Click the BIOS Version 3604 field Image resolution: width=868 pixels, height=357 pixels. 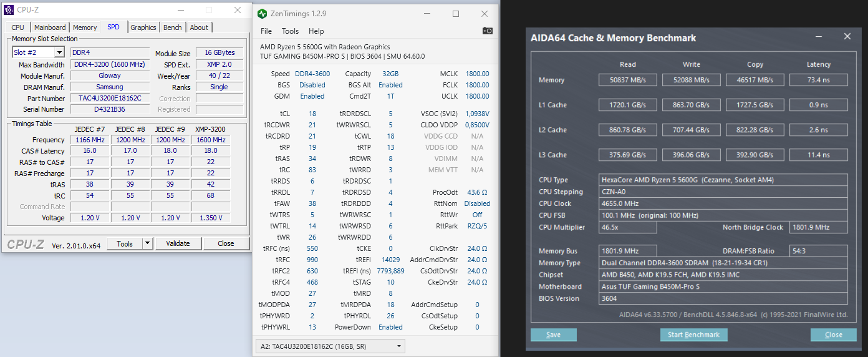pyautogui.click(x=723, y=298)
